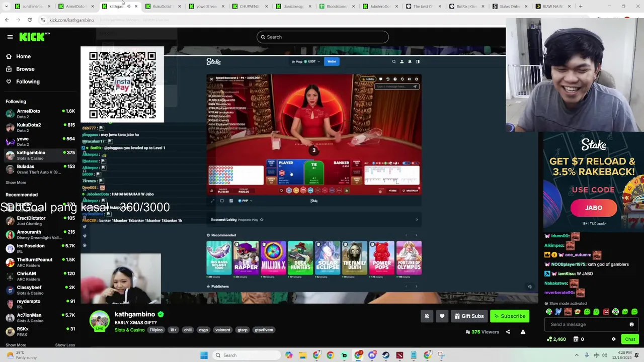Click the kick.com address bar

coord(71,20)
